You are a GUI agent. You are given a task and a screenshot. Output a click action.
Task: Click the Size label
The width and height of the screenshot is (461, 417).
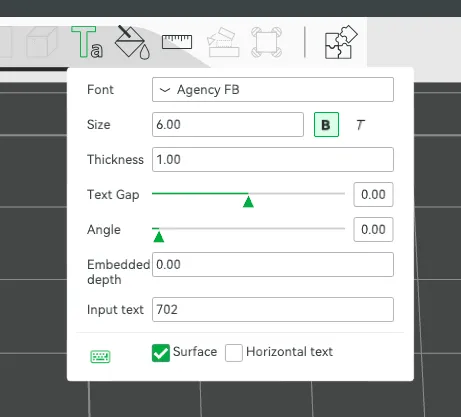tap(99, 125)
